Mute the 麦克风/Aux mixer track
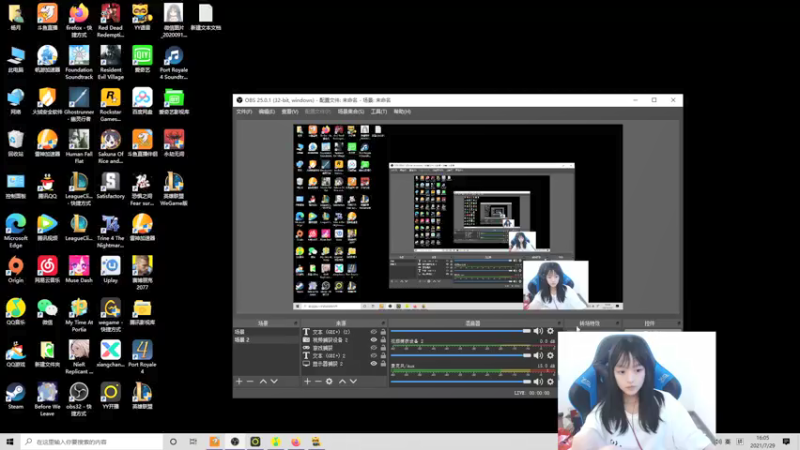This screenshot has height=450, width=800. pos(538,382)
